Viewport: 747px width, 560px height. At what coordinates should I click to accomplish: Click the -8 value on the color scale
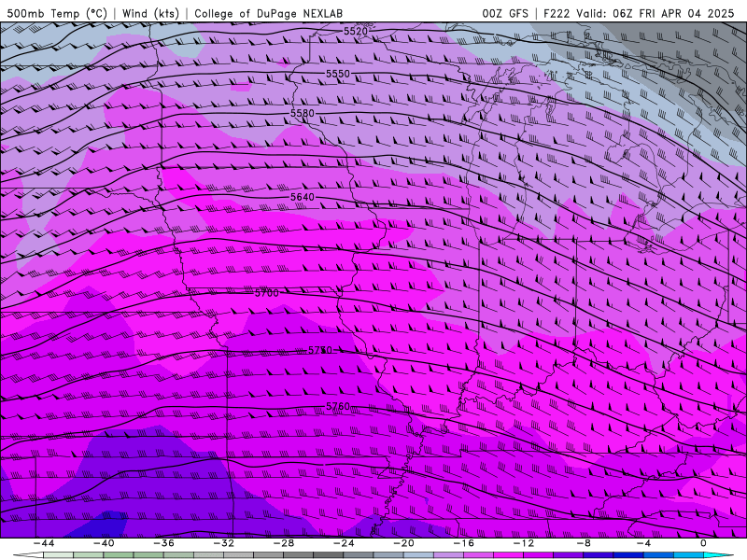point(584,543)
